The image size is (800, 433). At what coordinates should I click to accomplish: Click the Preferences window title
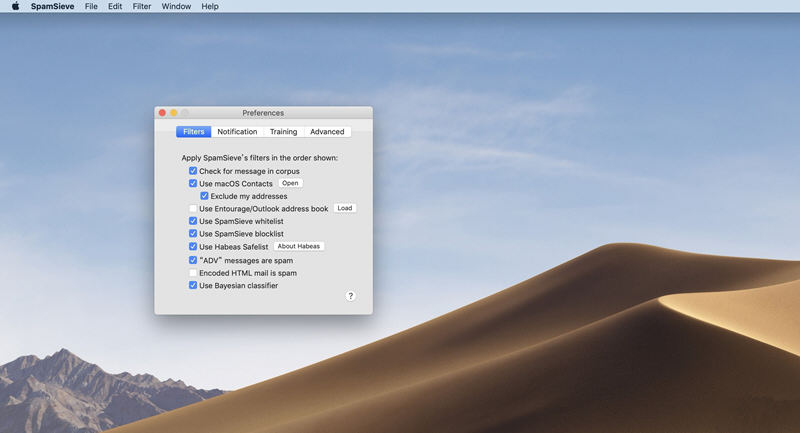[x=263, y=113]
